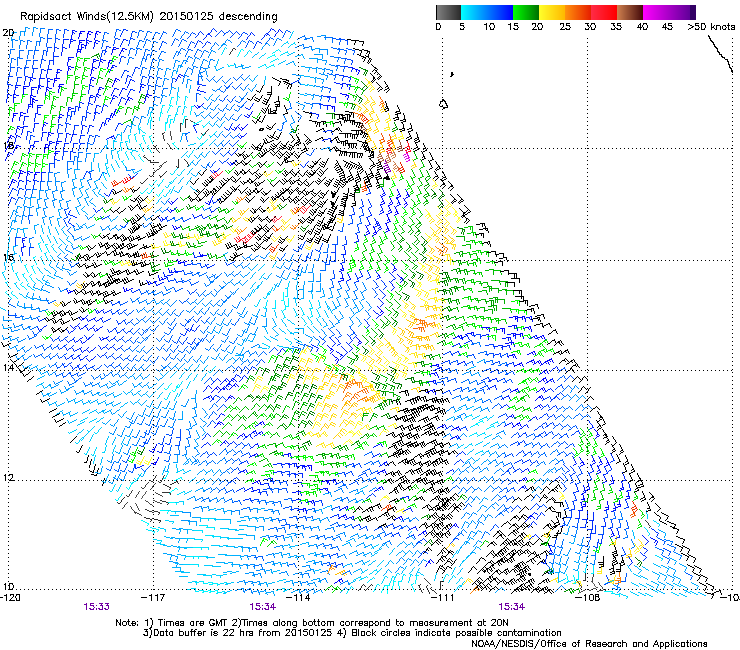The image size is (740, 650).
Task: Click the longitude axis label "-120"
Action: (x=10, y=598)
